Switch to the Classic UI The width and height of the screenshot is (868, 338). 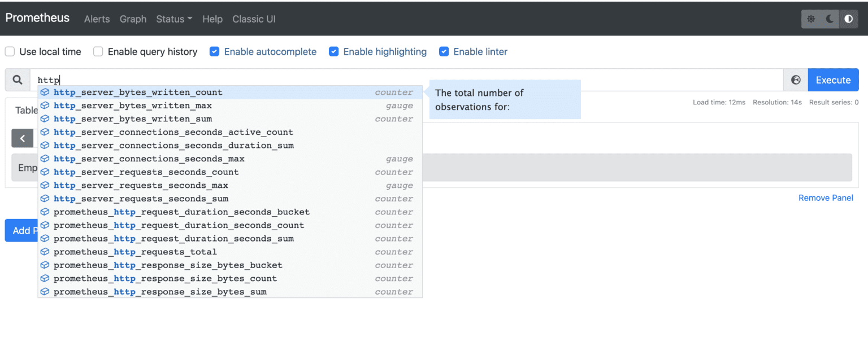(254, 19)
